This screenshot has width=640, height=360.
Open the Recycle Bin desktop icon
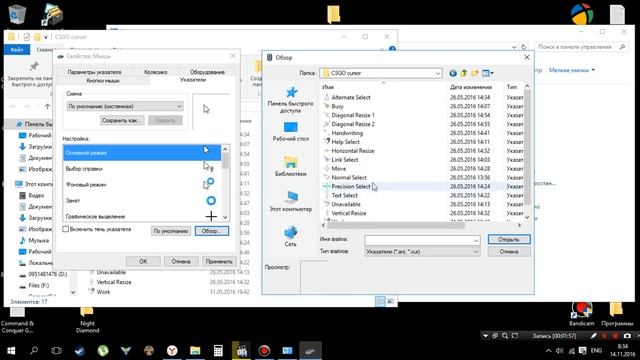tap(17, 14)
